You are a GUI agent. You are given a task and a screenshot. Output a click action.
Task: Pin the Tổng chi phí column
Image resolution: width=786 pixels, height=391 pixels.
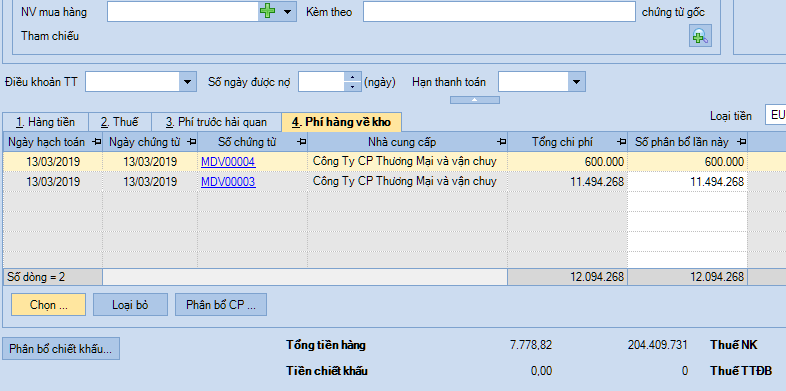point(621,142)
